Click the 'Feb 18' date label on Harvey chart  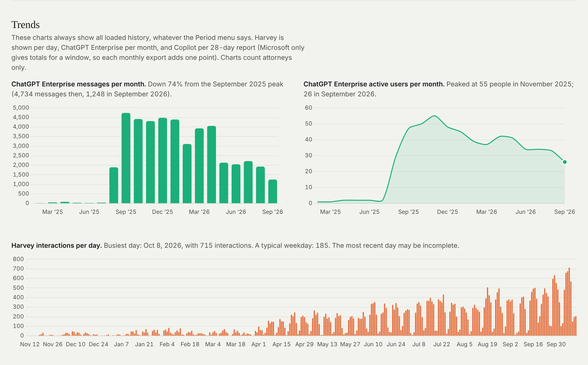[x=190, y=344]
